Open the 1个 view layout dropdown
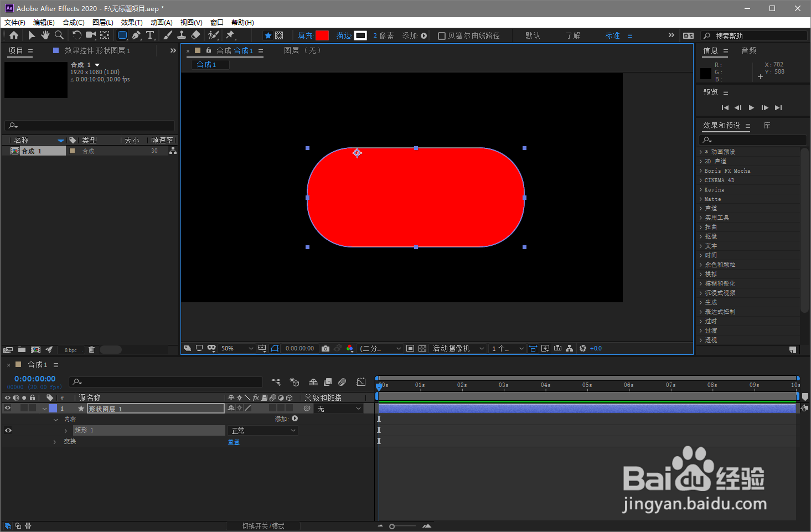Image resolution: width=811 pixels, height=532 pixels. (508, 348)
